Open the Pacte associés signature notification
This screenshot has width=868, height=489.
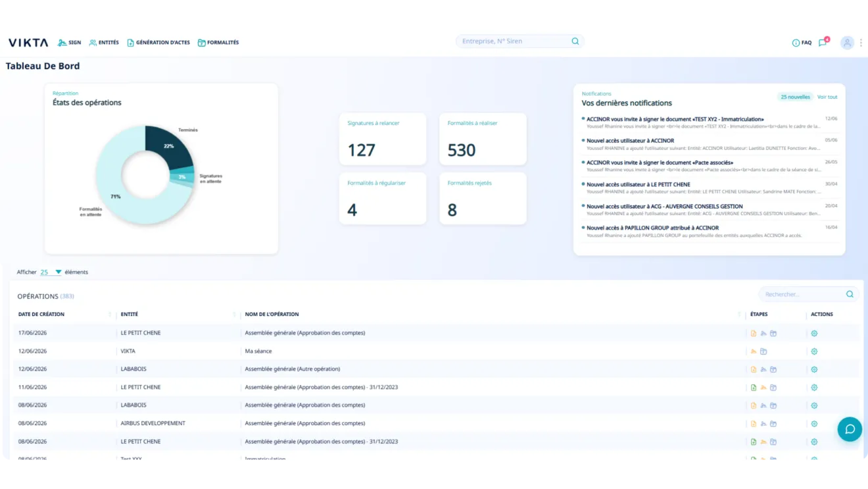(x=710, y=166)
